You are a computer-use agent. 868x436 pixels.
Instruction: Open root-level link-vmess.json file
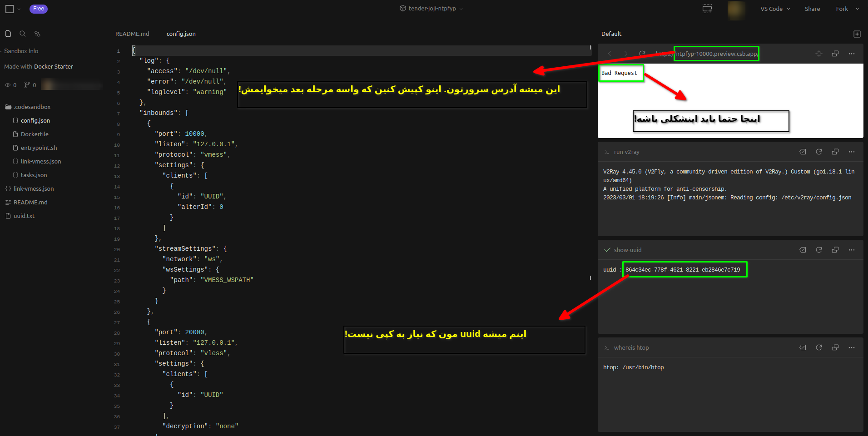pyautogui.click(x=34, y=189)
